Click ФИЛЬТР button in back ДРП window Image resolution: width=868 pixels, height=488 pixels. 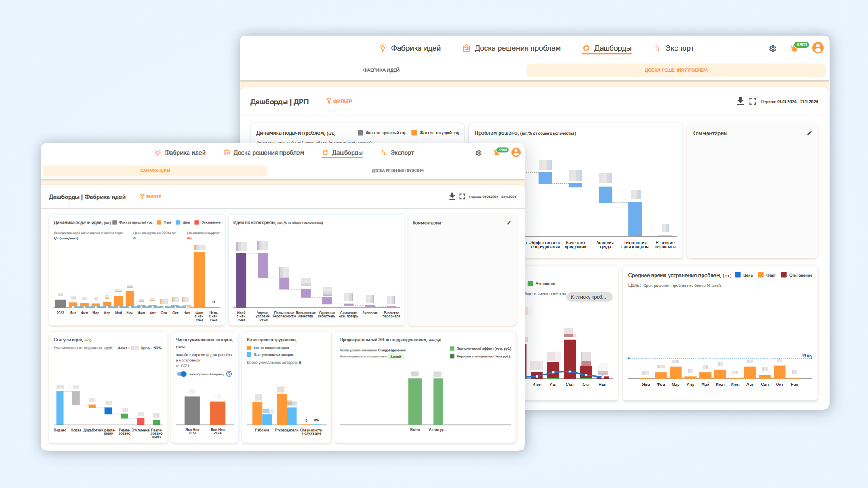(x=339, y=101)
